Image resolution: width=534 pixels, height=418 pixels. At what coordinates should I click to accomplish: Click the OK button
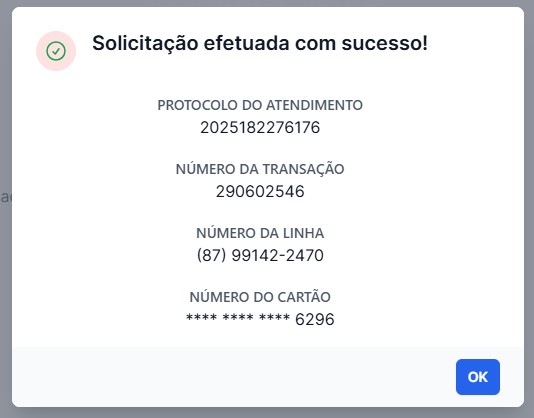tap(477, 377)
